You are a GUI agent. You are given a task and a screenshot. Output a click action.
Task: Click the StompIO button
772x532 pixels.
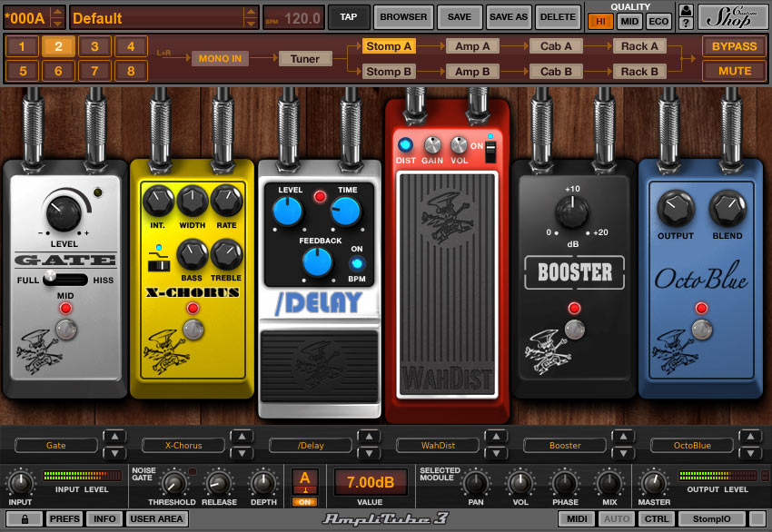coord(711,518)
